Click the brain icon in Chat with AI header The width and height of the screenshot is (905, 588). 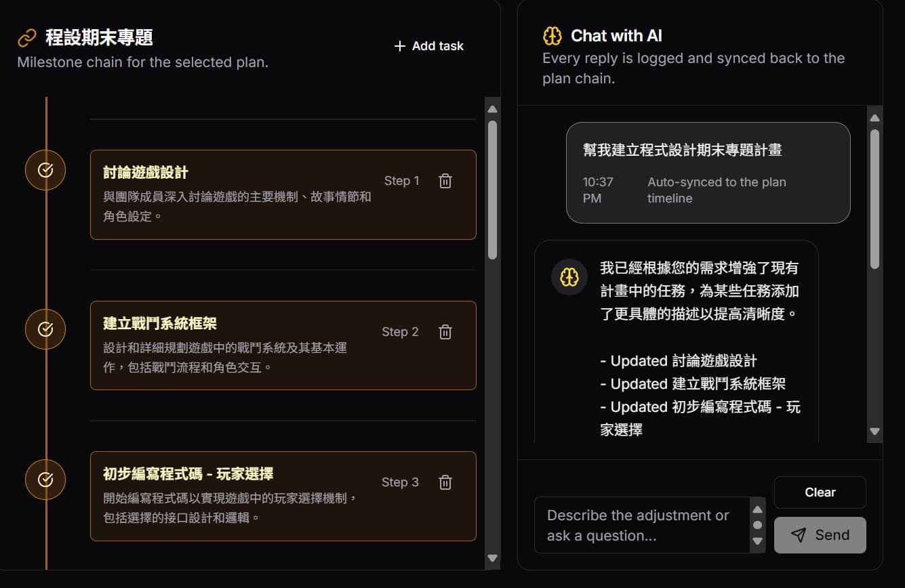coord(552,35)
